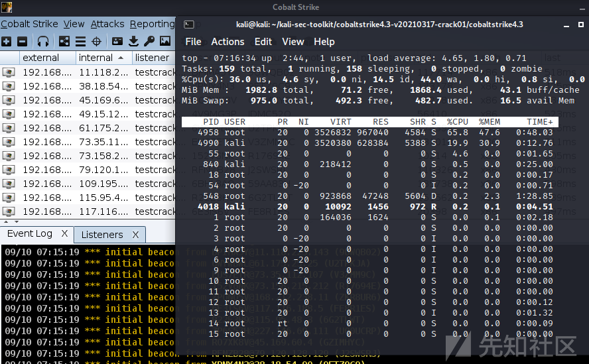This screenshot has height=364, width=589.
Task: Select internal address 38.18.54... cell
Action: pyautogui.click(x=103, y=86)
